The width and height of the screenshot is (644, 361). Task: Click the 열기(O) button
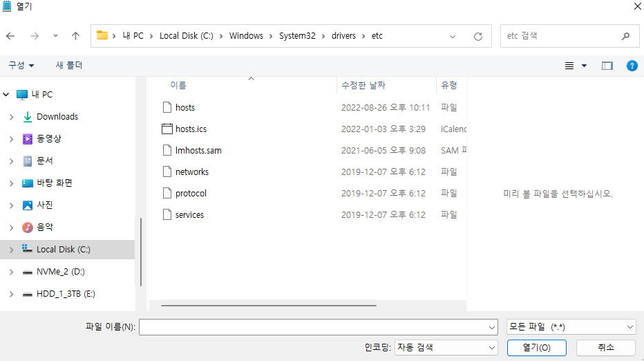coord(536,347)
